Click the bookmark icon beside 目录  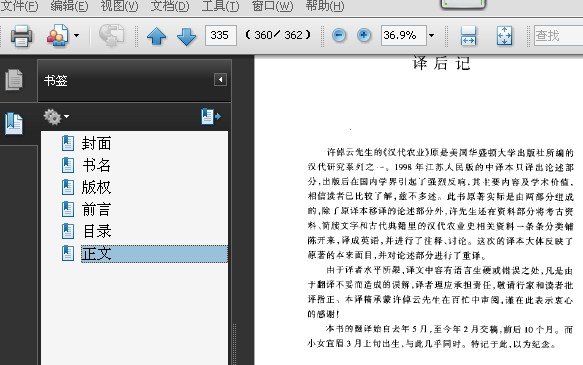point(68,231)
